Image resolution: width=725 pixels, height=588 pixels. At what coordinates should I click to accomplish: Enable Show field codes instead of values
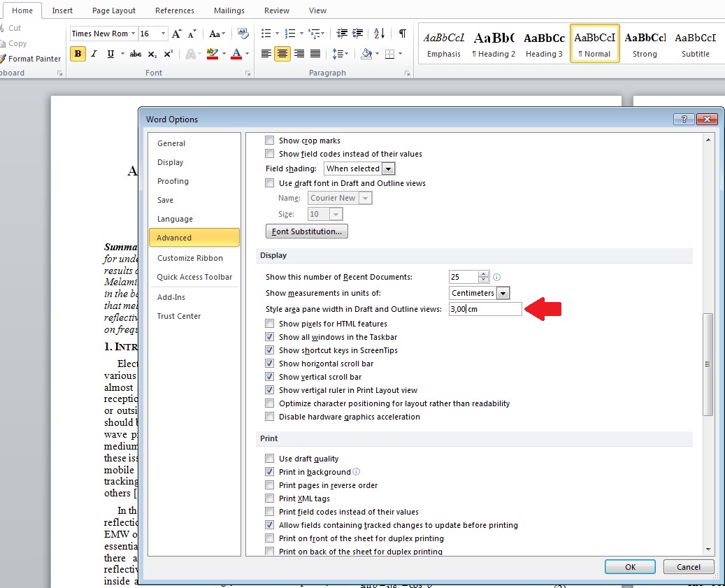[270, 154]
